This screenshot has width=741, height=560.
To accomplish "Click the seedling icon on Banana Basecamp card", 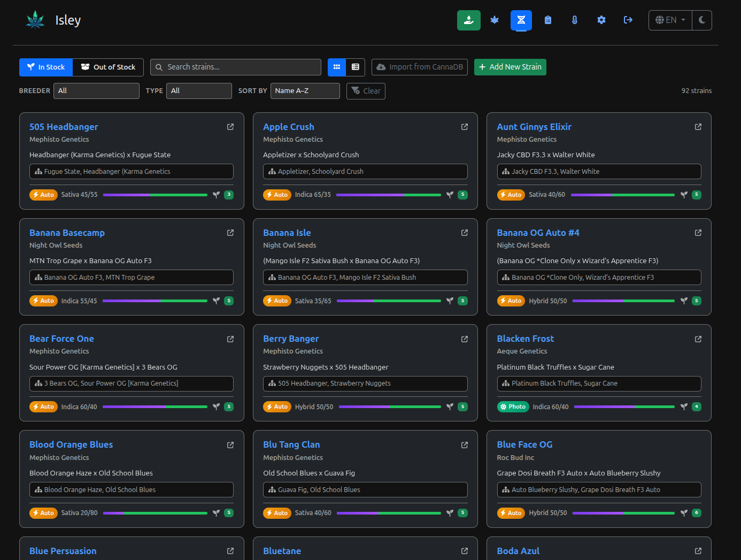I will tap(216, 301).
